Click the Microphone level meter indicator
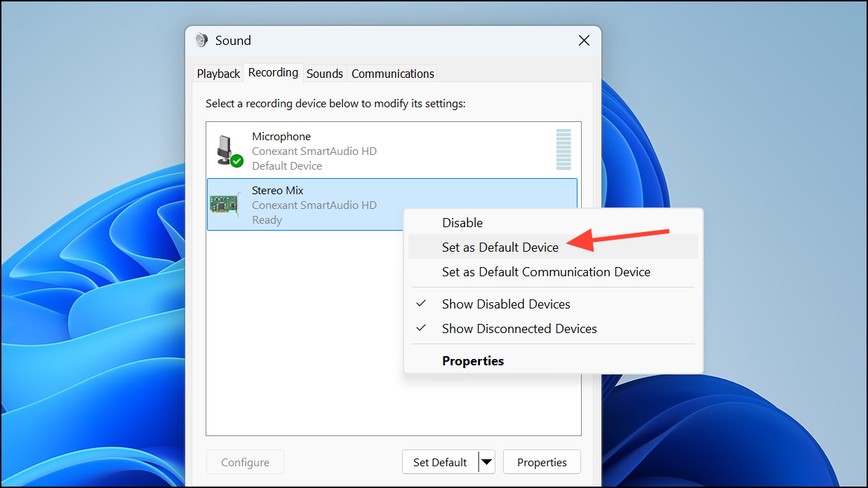The width and height of the screenshot is (868, 488). click(x=563, y=150)
